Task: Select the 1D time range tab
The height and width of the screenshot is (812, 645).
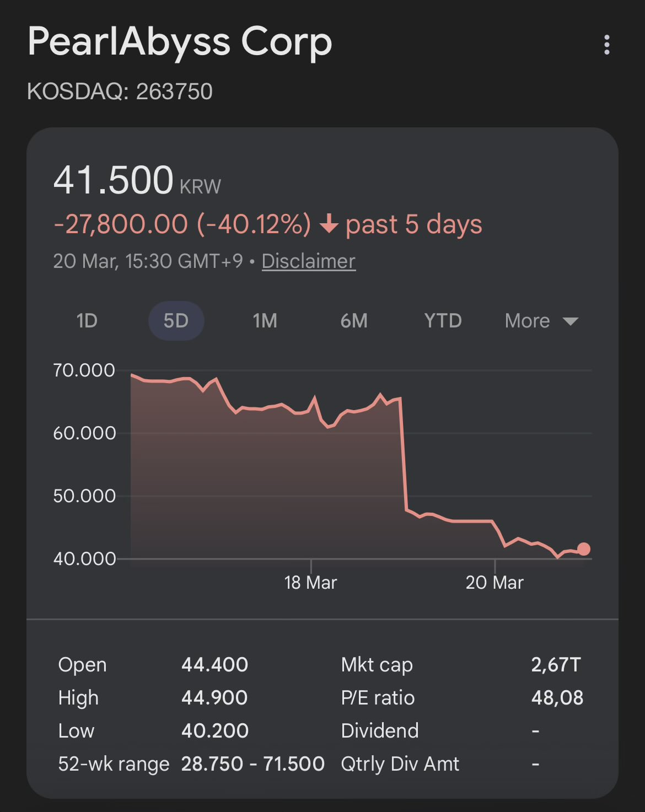Action: pos(87,321)
